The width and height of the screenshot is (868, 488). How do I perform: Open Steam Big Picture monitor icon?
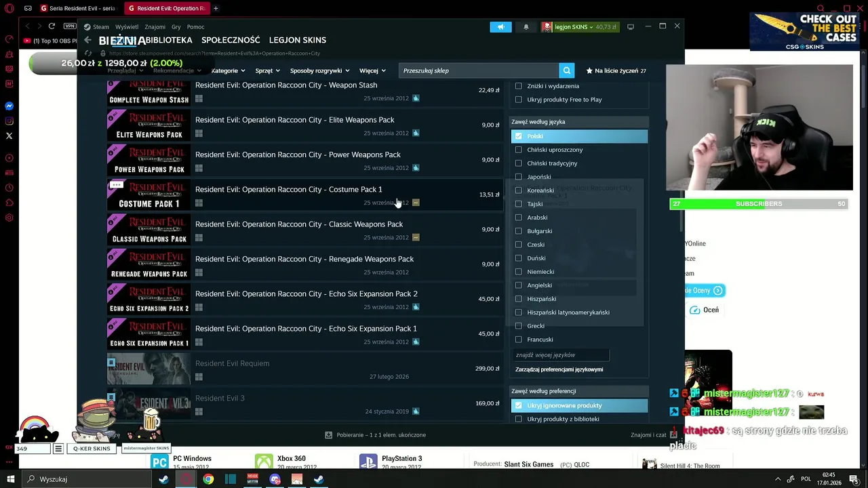(631, 27)
